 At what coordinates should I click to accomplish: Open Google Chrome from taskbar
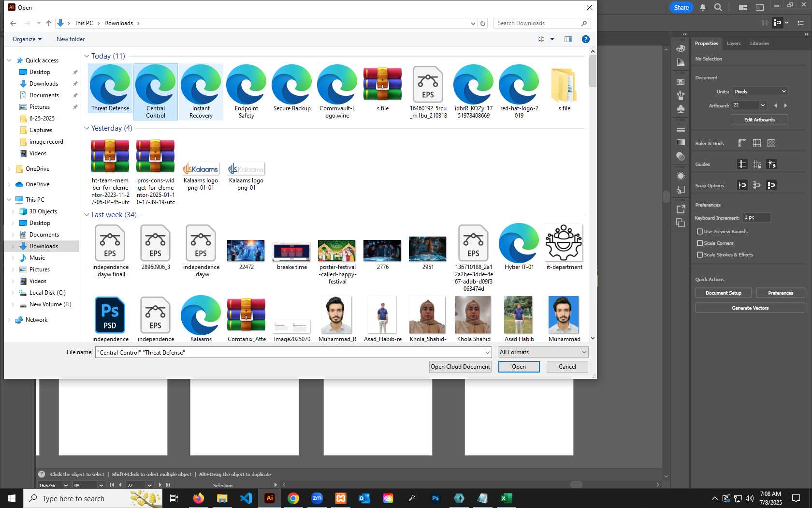293,498
